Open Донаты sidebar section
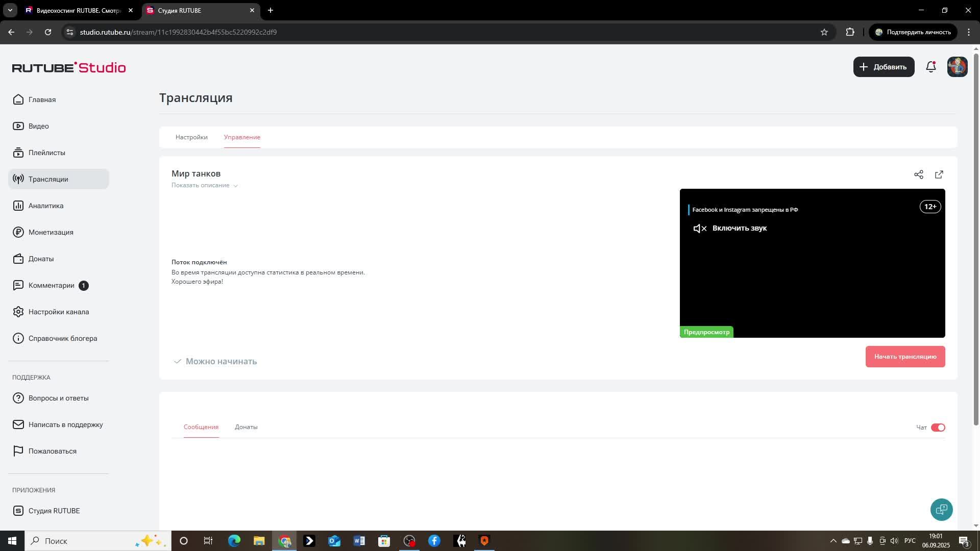The width and height of the screenshot is (980, 551). tap(41, 259)
